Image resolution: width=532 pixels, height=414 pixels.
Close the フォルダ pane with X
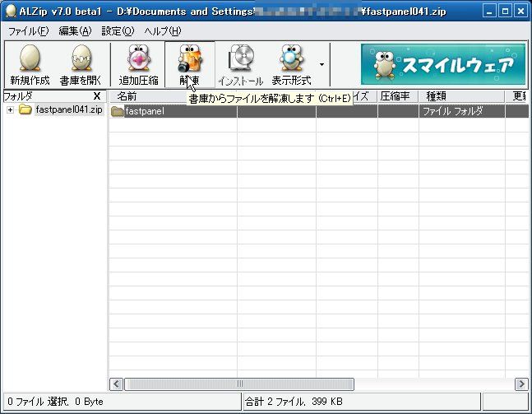(x=97, y=96)
